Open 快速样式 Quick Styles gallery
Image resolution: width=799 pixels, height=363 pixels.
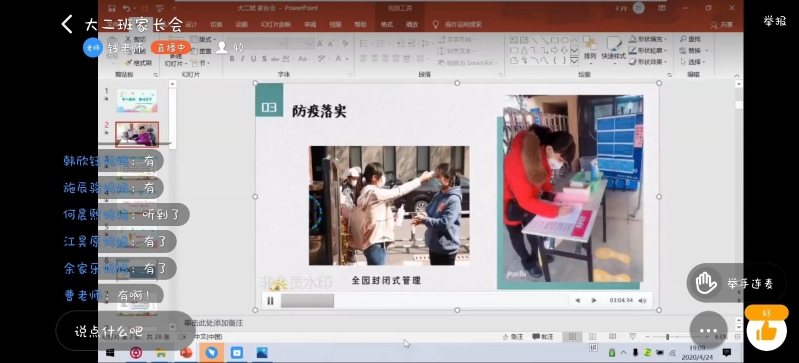614,48
